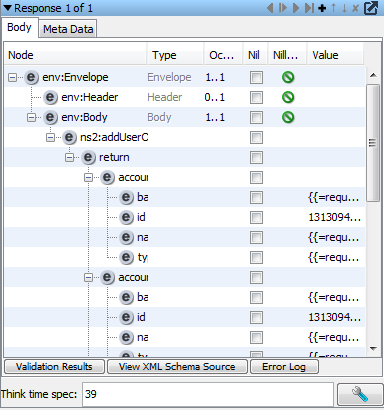Tick the Nil checkbox in second accou row
Image resolution: width=384 pixels, height=410 pixels.
pos(256,278)
